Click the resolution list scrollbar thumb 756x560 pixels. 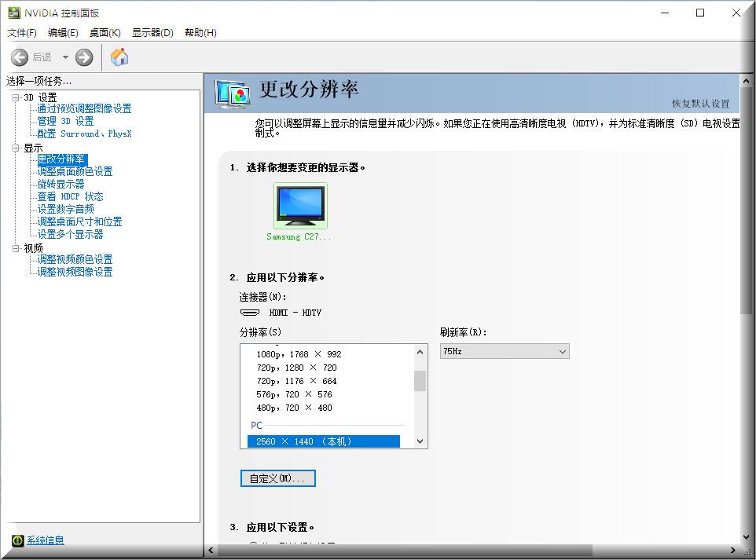pos(420,381)
